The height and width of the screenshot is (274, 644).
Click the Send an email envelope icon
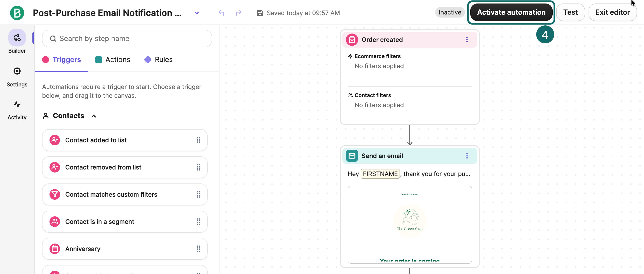pyautogui.click(x=352, y=156)
